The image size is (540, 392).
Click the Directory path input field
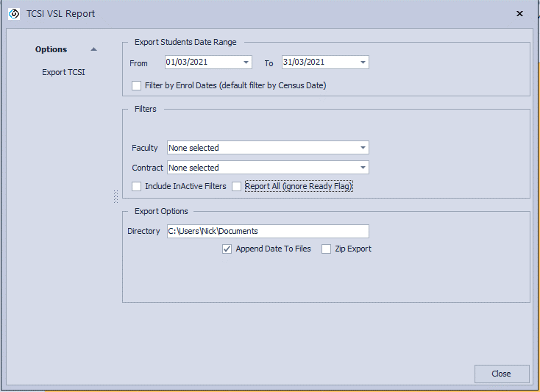(266, 231)
